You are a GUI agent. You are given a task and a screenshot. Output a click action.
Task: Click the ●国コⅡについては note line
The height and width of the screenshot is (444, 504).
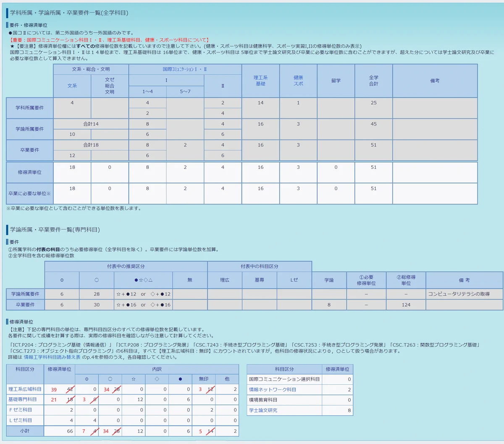71,33
